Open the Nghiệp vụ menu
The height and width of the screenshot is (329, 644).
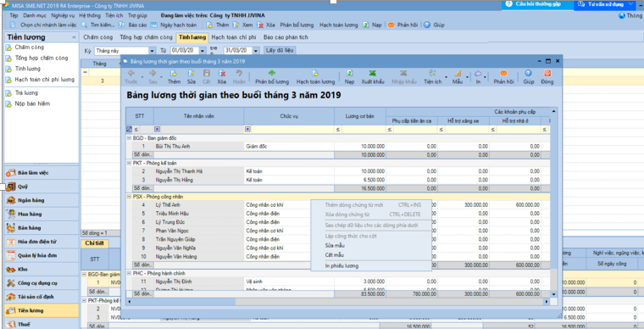pos(63,15)
